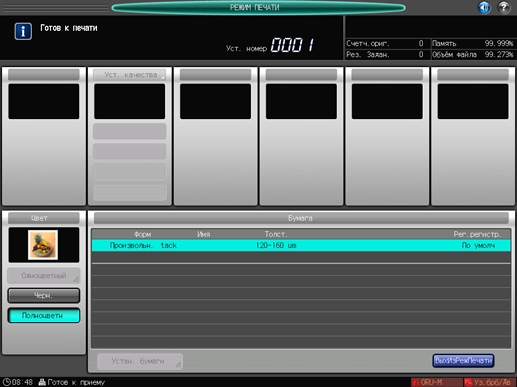
Task: Click the clock icon beside 08:48
Action: tap(7, 382)
